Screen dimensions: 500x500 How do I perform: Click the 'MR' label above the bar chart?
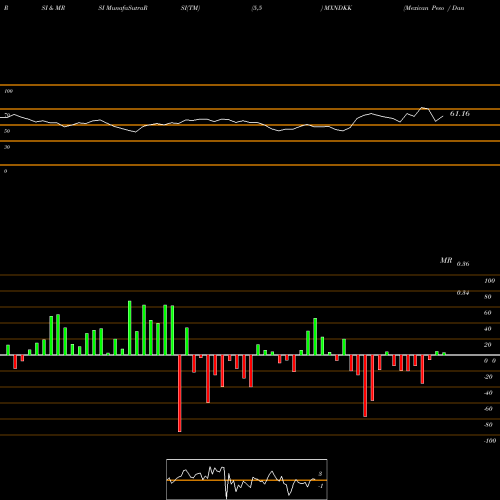[x=446, y=260]
